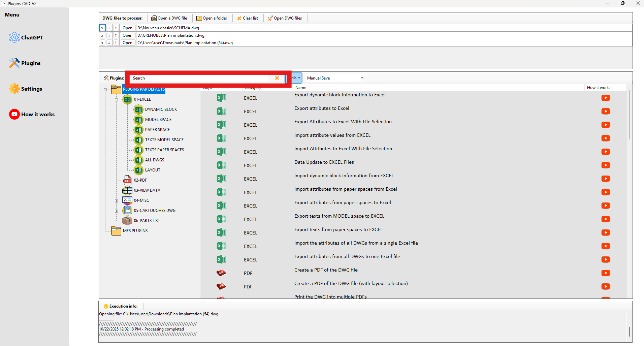Open the SCHEMA.dwg file with its Open button
The height and width of the screenshot is (346, 644).
[127, 28]
